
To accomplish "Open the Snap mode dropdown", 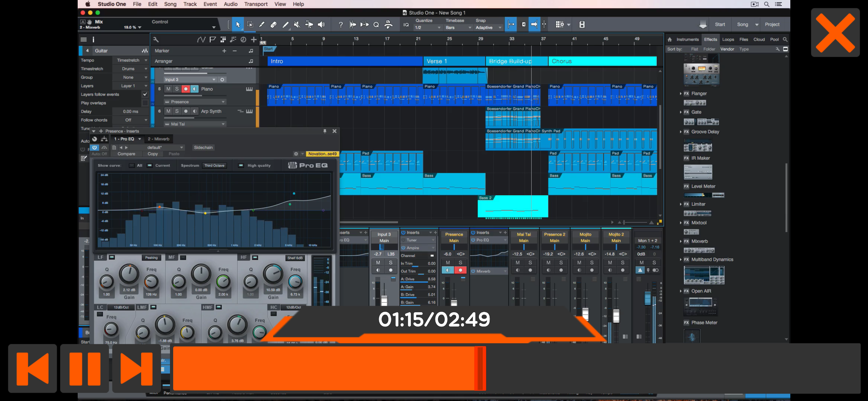I will tap(488, 27).
